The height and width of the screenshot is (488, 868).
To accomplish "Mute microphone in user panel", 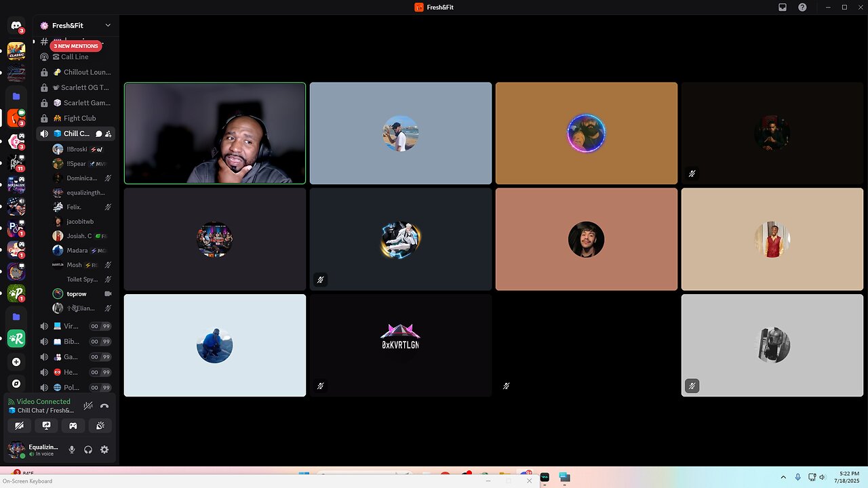I will [72, 449].
